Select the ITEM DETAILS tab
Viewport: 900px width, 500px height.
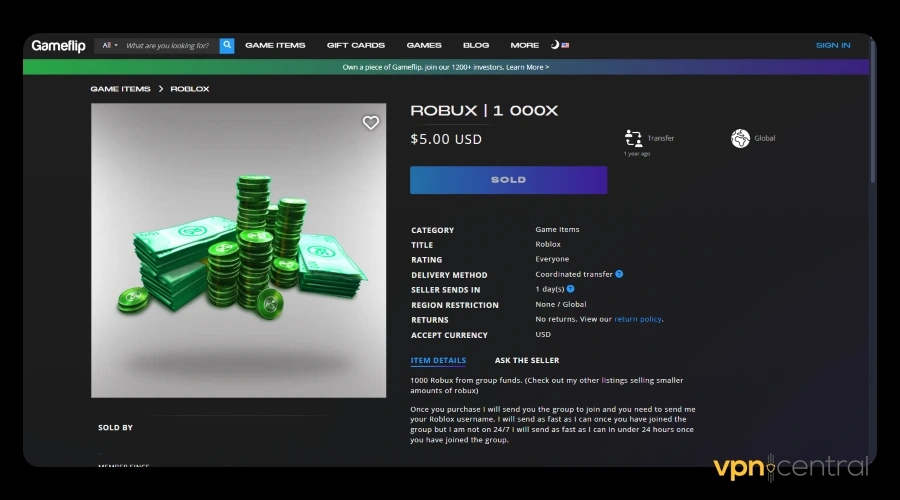438,361
